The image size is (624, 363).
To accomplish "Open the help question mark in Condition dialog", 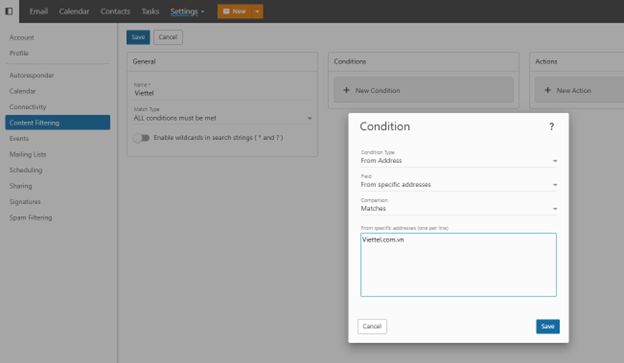I will pos(551,127).
